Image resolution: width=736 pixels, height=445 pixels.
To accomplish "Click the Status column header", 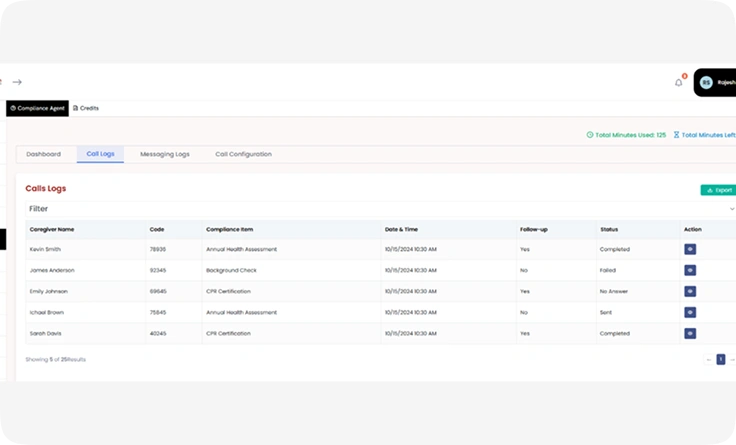I will pos(609,230).
